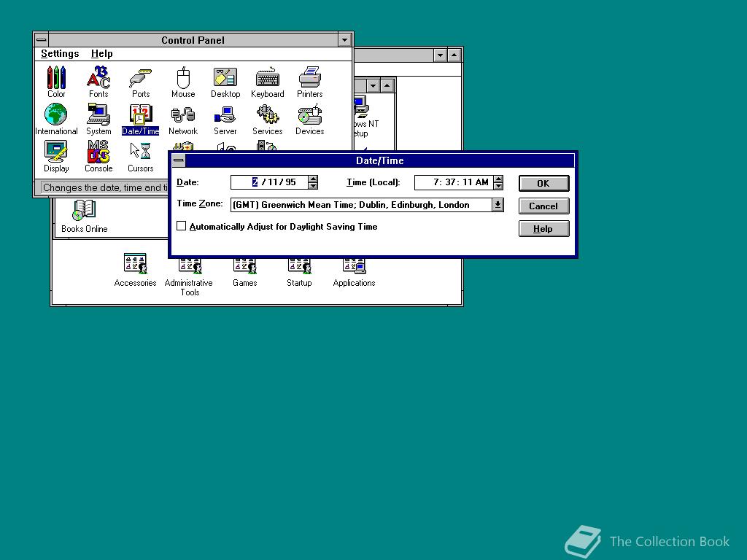Click Cancel in the Date/Time dialog
747x560 pixels.
543,206
